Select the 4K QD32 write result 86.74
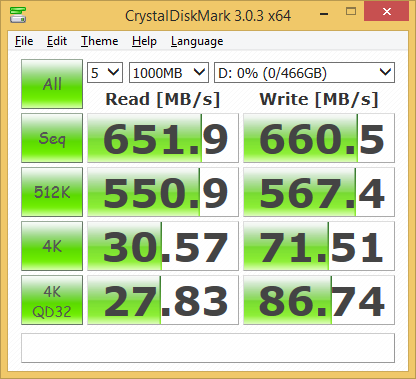The height and width of the screenshot is (379, 416). (319, 300)
